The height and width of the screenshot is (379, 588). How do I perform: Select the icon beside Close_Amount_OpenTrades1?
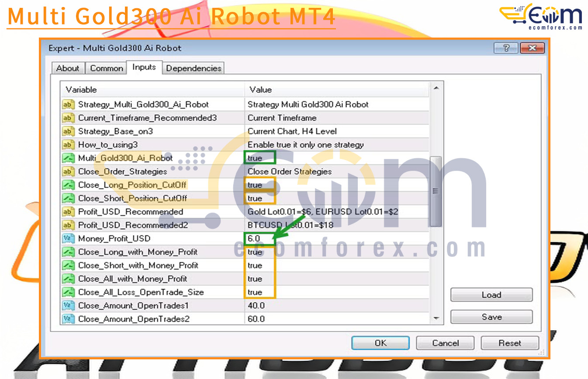click(68, 306)
